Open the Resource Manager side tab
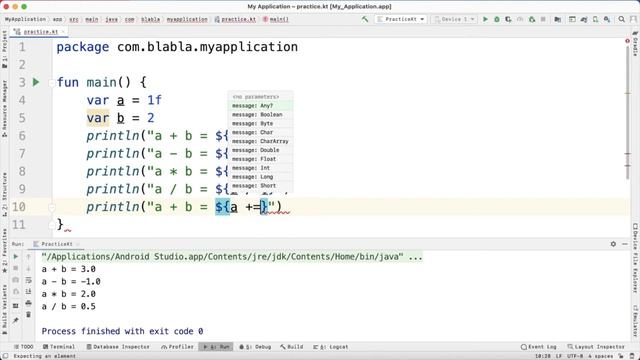Screen dimensions: 640x360 pos(4,109)
